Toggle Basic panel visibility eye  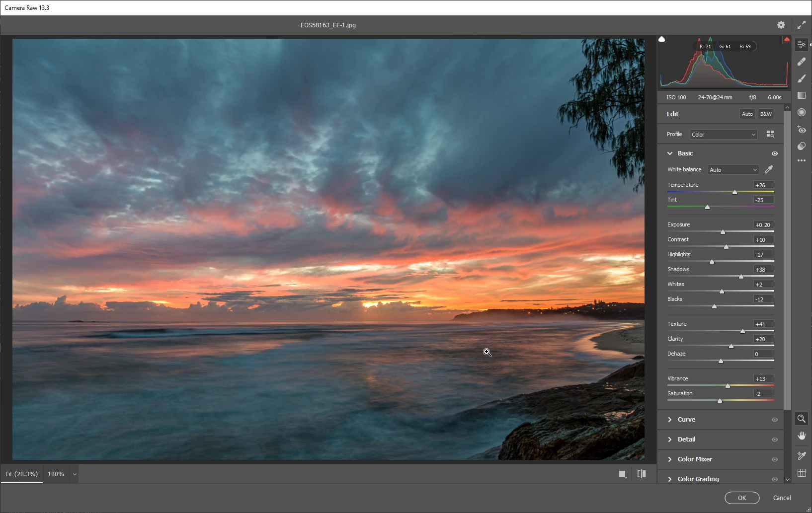[774, 153]
